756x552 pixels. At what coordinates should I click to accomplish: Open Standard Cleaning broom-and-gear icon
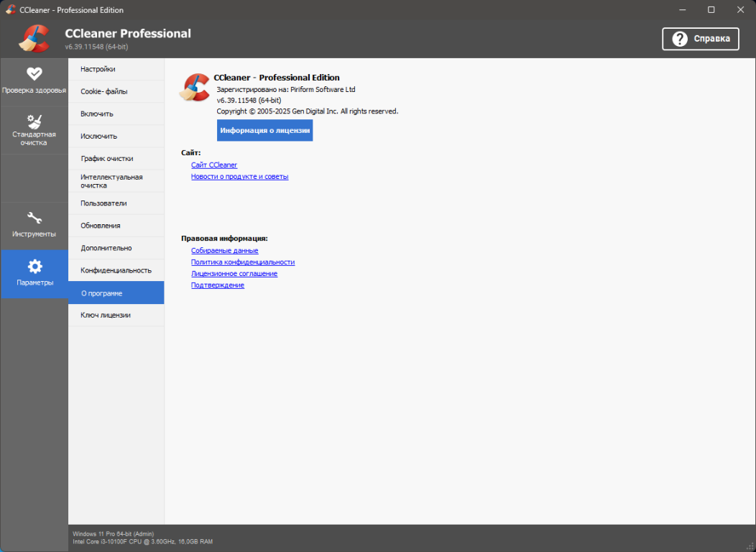pos(34,121)
